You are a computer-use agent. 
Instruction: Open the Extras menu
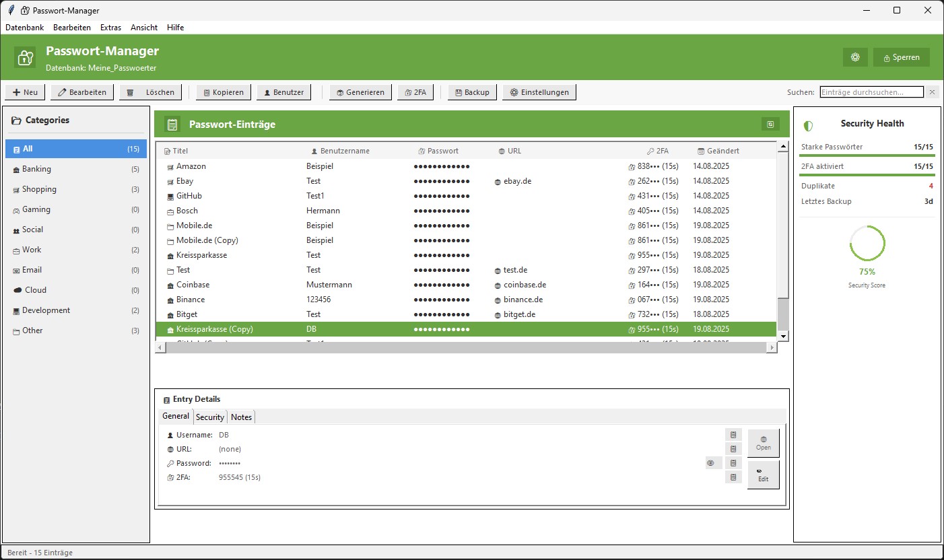click(x=110, y=28)
